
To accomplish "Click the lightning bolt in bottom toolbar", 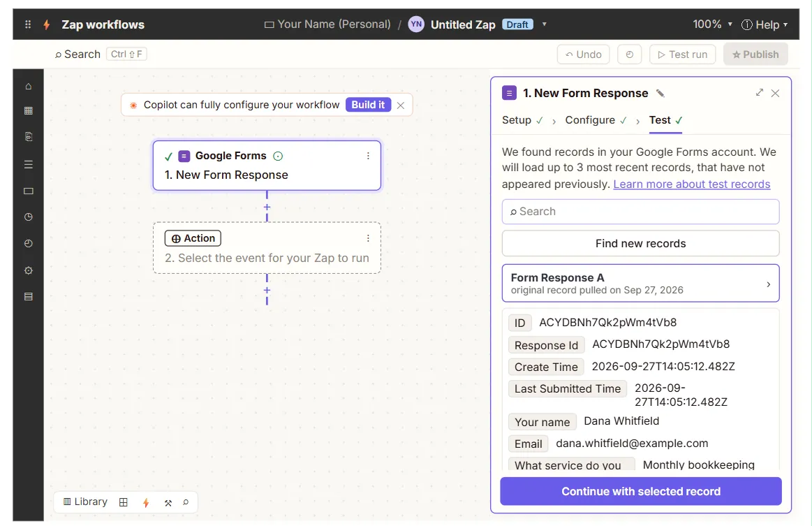I will click(x=146, y=502).
